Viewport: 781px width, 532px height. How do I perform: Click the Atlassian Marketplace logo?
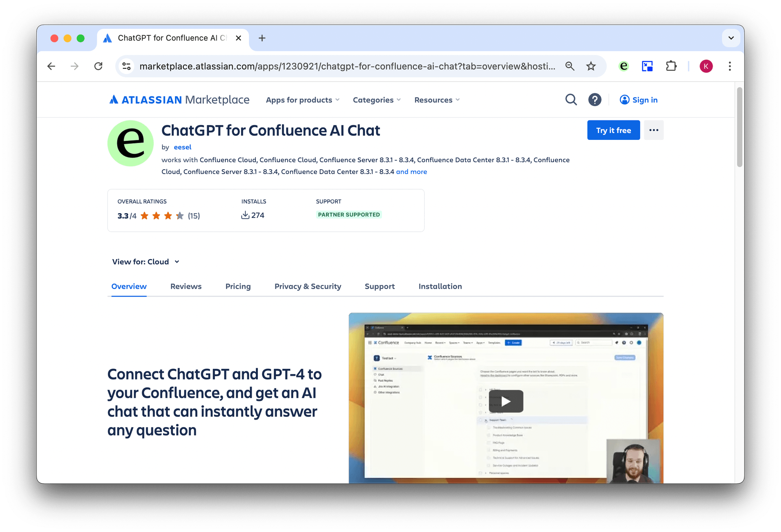pyautogui.click(x=179, y=100)
